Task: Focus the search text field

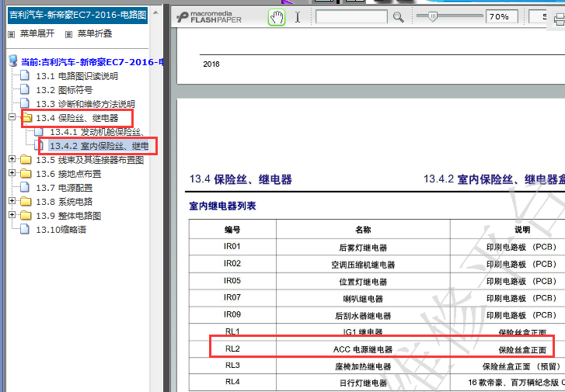Action: (x=351, y=16)
